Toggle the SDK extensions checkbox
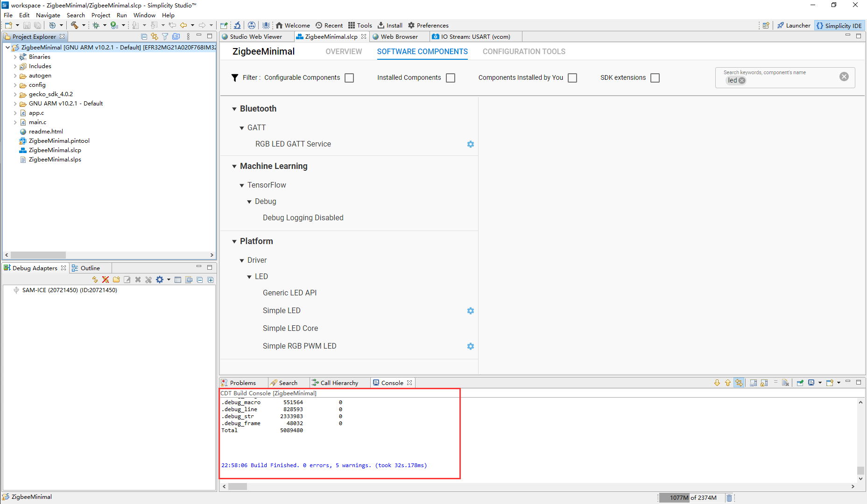867x504 pixels. click(655, 77)
